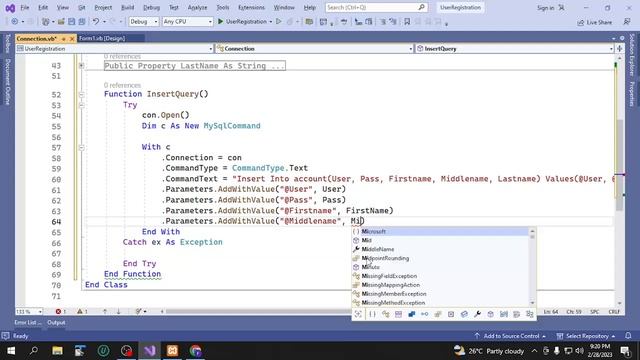640x360 pixels.
Task: Click Windows Start button
Action: tap(11, 351)
